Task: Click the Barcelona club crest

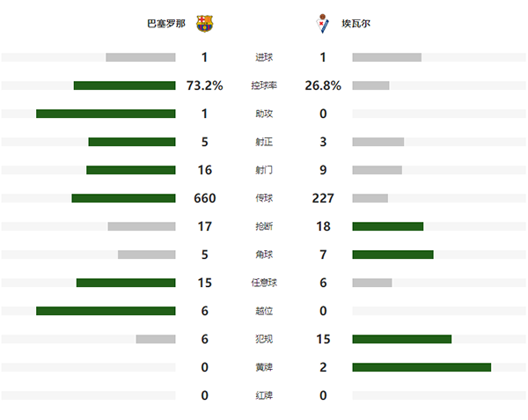Action: [x=204, y=24]
